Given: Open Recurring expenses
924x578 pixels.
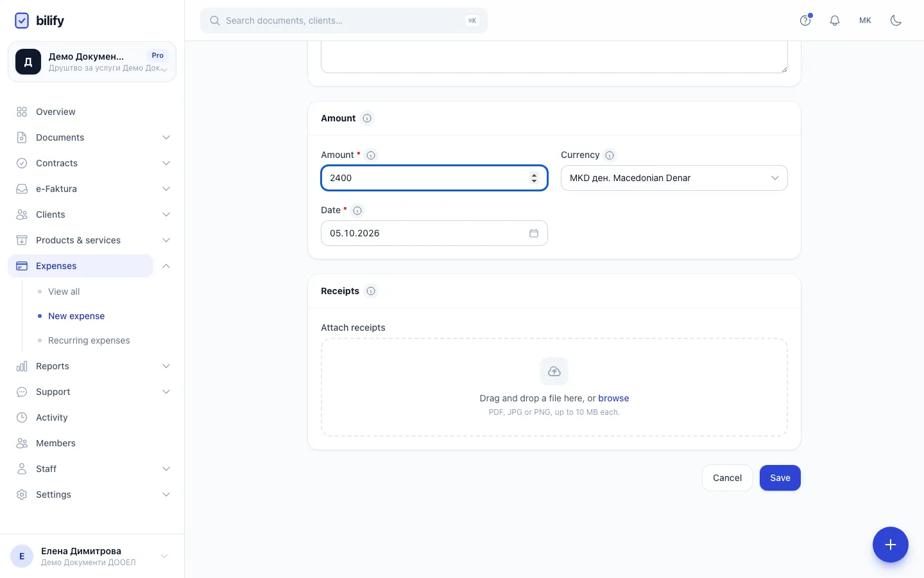Looking at the screenshot, I should click(89, 340).
